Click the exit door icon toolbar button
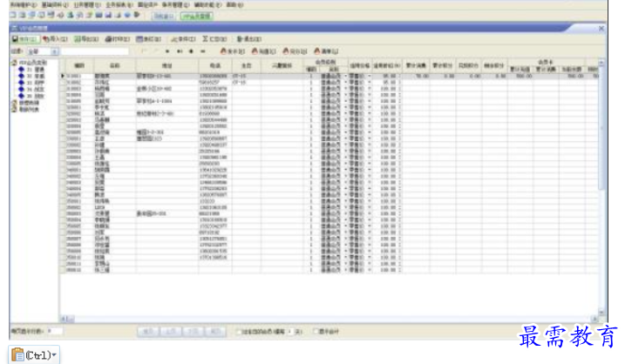 point(249,39)
